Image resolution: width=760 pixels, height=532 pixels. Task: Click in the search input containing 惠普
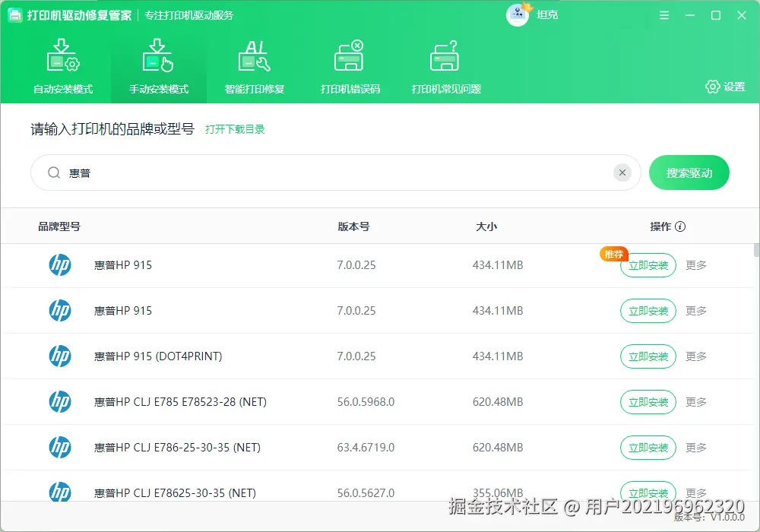335,173
